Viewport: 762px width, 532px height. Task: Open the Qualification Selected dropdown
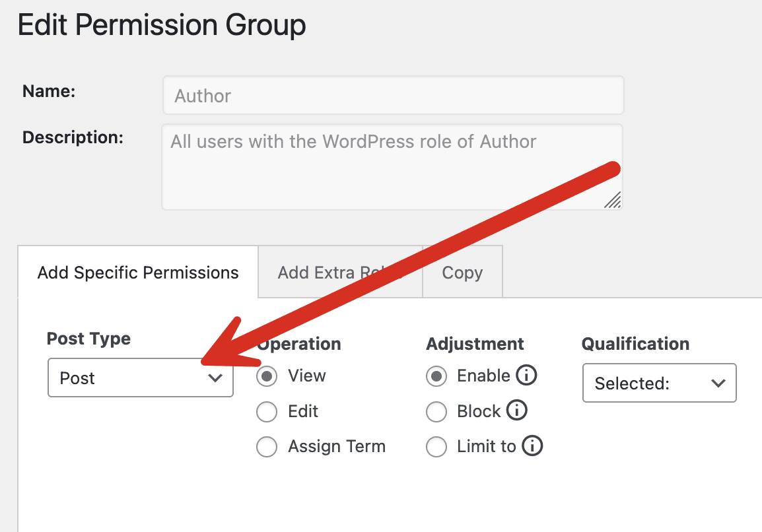pos(658,383)
